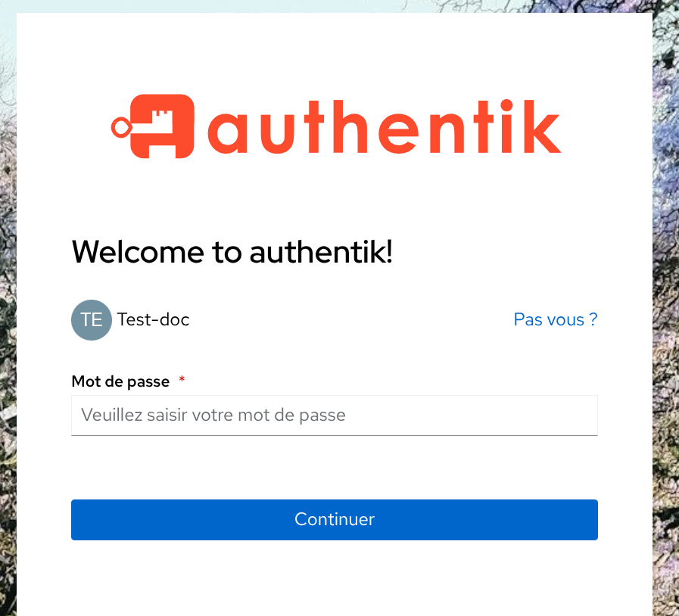This screenshot has width=679, height=616.
Task: Select the "Welcome to authentik!" heading
Action: tap(232, 252)
